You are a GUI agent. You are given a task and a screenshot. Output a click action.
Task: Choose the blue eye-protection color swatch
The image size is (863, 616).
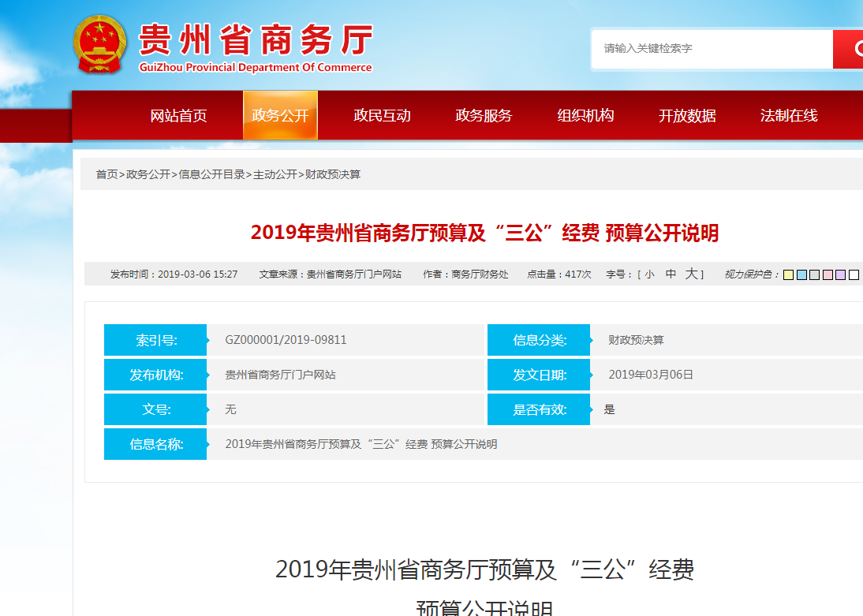pos(801,275)
